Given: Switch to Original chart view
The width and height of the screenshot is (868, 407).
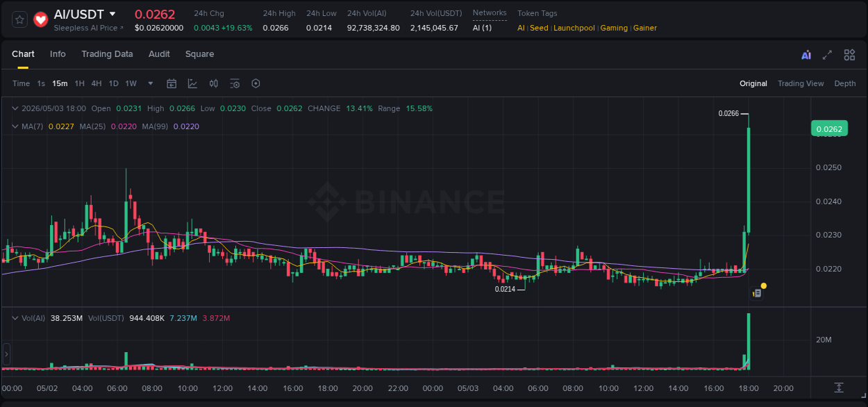Looking at the screenshot, I should tap(753, 83).
